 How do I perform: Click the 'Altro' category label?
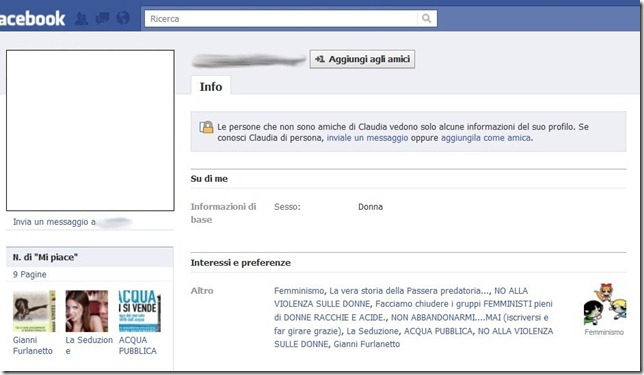pos(202,291)
